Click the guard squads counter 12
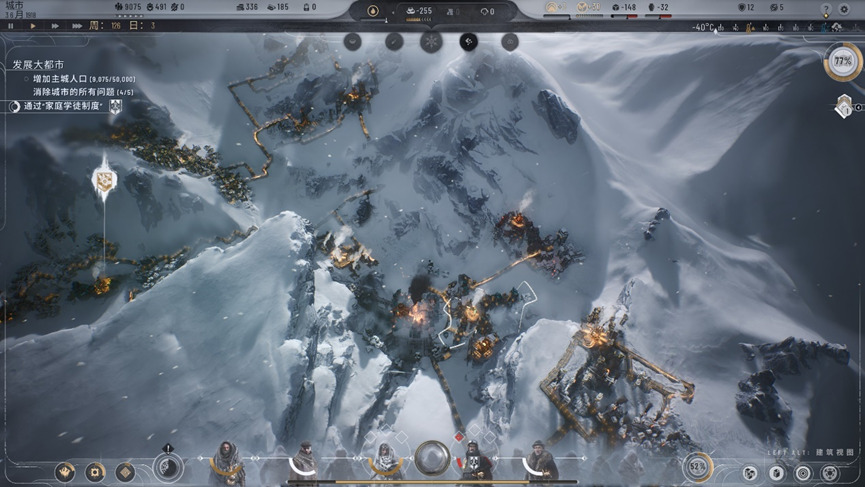865x487 pixels. pyautogui.click(x=746, y=8)
